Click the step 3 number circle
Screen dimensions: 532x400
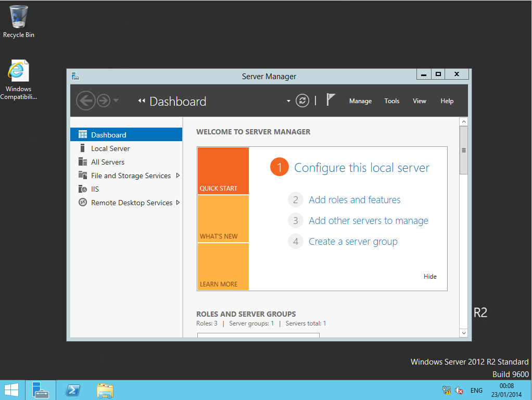click(296, 221)
